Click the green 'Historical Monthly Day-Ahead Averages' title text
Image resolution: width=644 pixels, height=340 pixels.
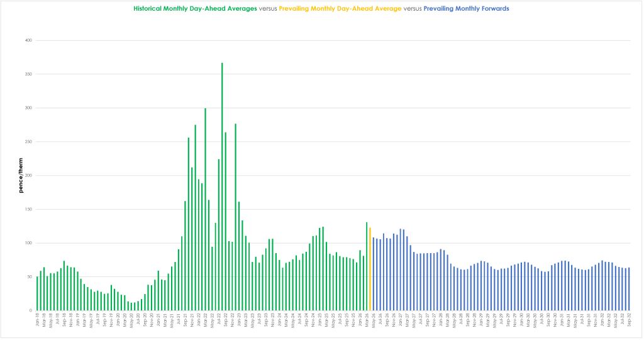194,9
